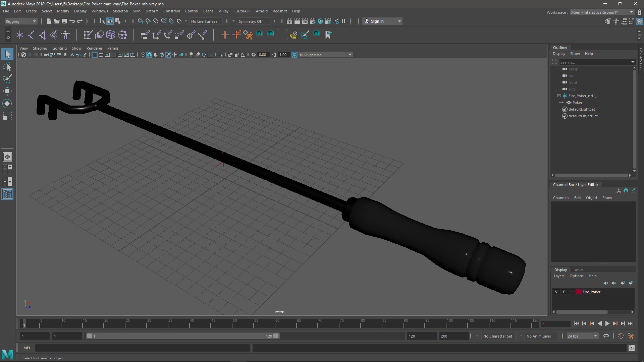Toggle the viewport grid display
The height and width of the screenshot is (362, 644).
point(95,55)
